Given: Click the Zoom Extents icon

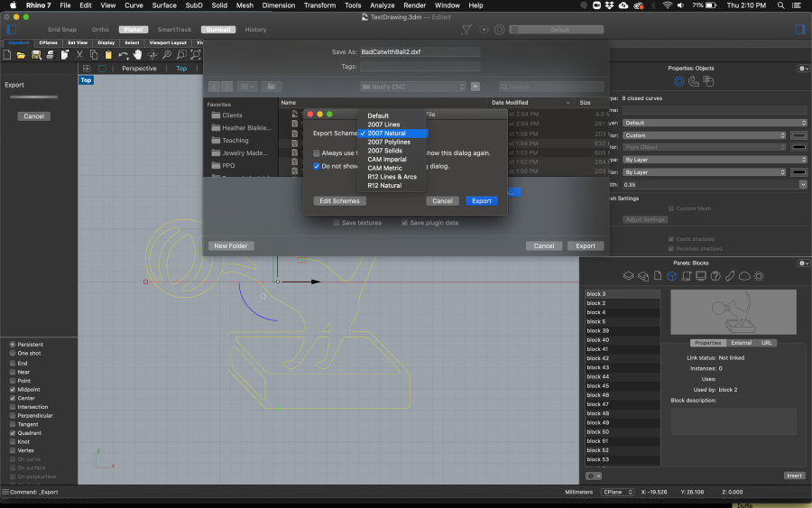Looking at the screenshot, I should tap(196, 54).
